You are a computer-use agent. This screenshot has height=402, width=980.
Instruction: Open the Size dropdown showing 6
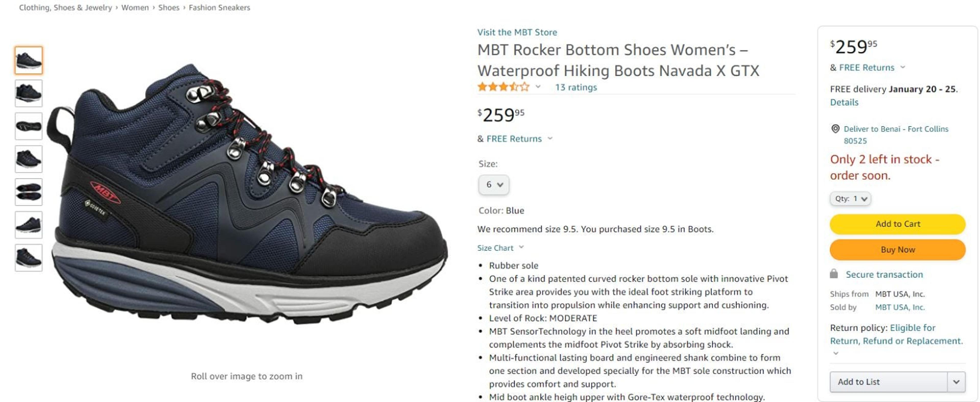click(x=493, y=185)
